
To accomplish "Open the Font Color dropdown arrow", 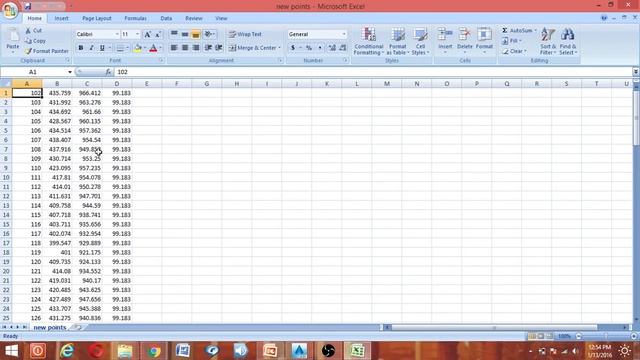I will 160,48.
